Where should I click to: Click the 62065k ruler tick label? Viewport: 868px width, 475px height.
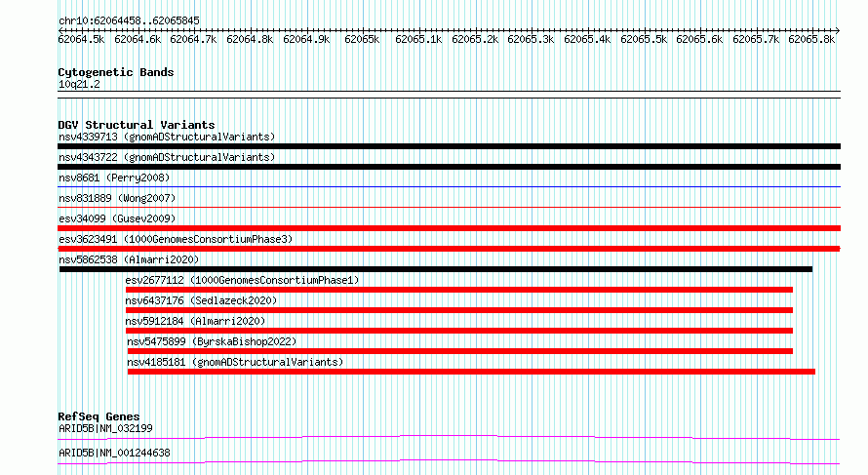[362, 39]
